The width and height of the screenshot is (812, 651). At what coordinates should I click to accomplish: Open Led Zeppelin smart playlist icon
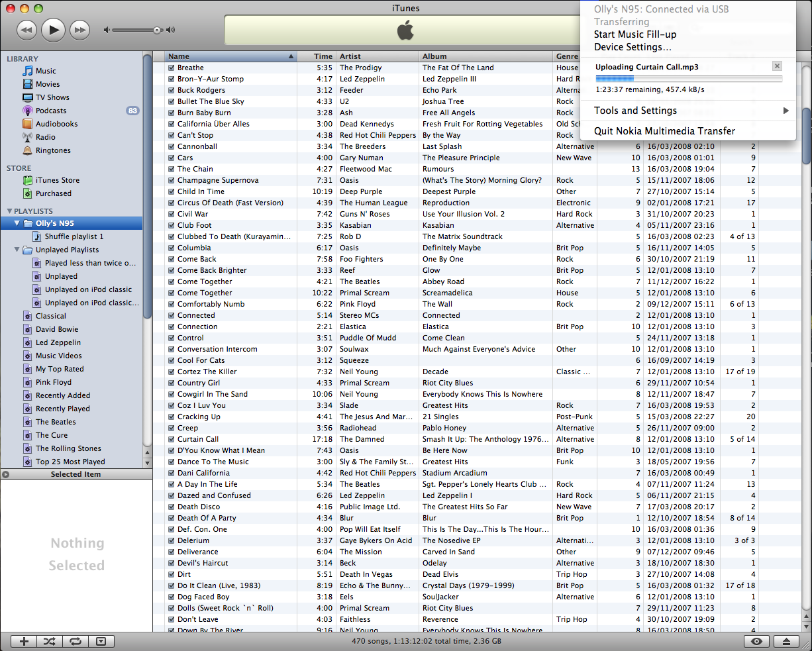[x=27, y=342]
